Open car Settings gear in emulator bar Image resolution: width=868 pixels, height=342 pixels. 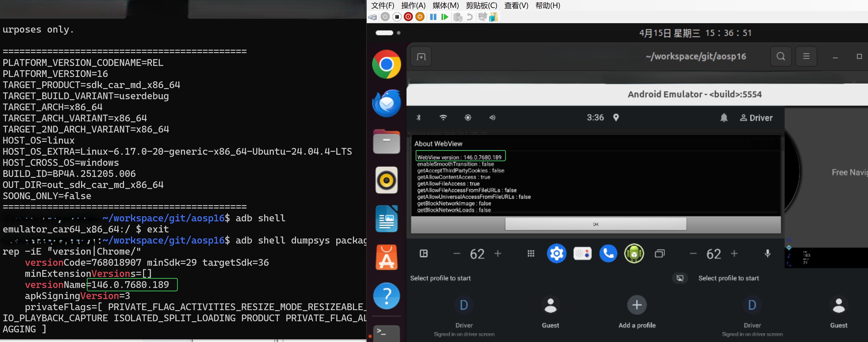click(x=556, y=253)
